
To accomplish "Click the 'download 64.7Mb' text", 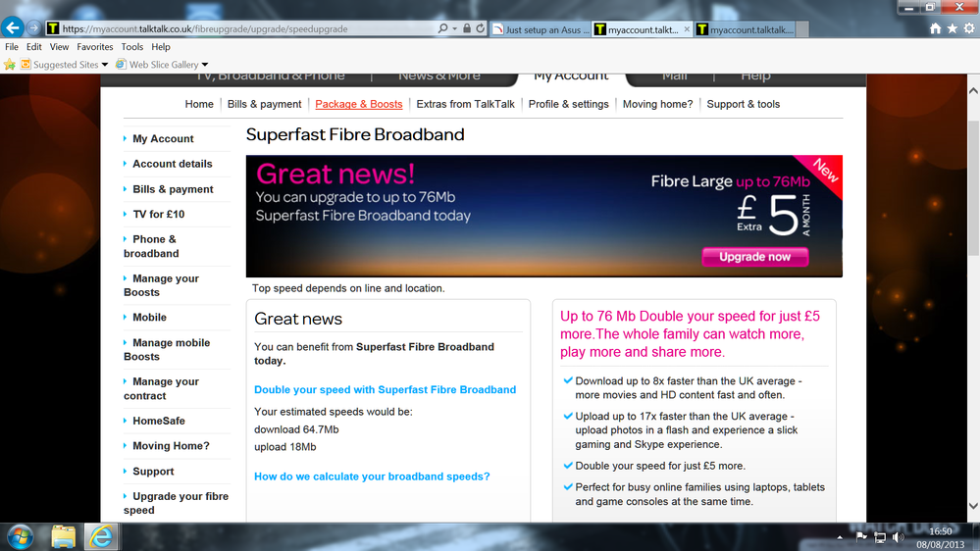I will coord(296,429).
